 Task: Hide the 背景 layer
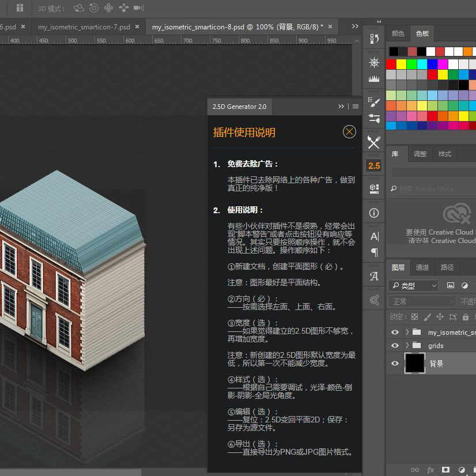click(395, 364)
